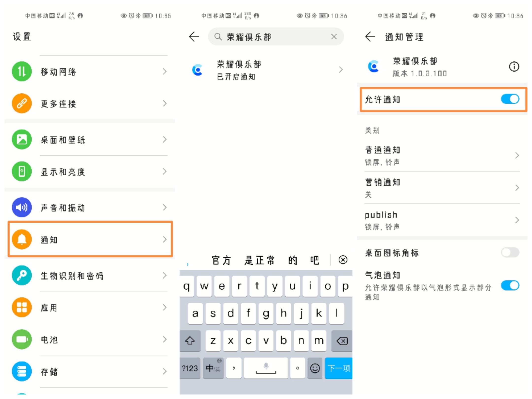Tap the 显示和亮度 display icon
The height and width of the screenshot is (399, 532).
[x=22, y=171]
